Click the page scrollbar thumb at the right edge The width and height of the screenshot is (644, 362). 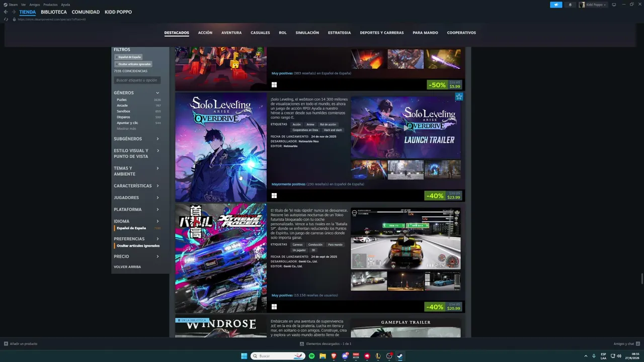click(642, 278)
